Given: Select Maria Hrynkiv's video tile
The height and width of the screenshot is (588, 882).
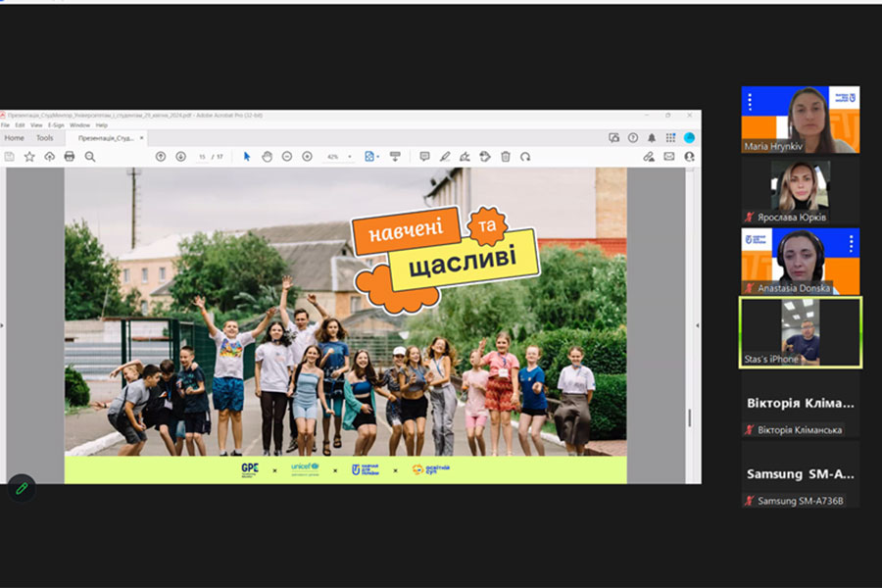Looking at the screenshot, I should 801,120.
